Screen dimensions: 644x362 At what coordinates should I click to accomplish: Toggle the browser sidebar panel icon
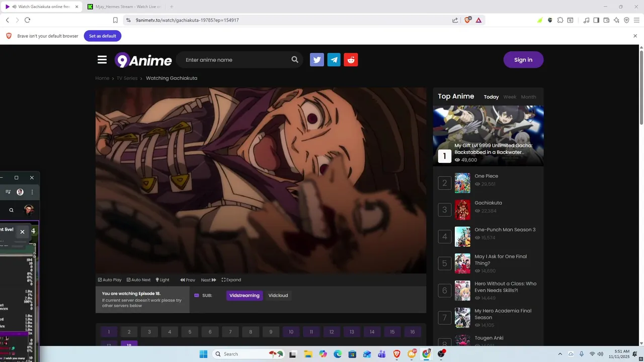click(x=596, y=20)
